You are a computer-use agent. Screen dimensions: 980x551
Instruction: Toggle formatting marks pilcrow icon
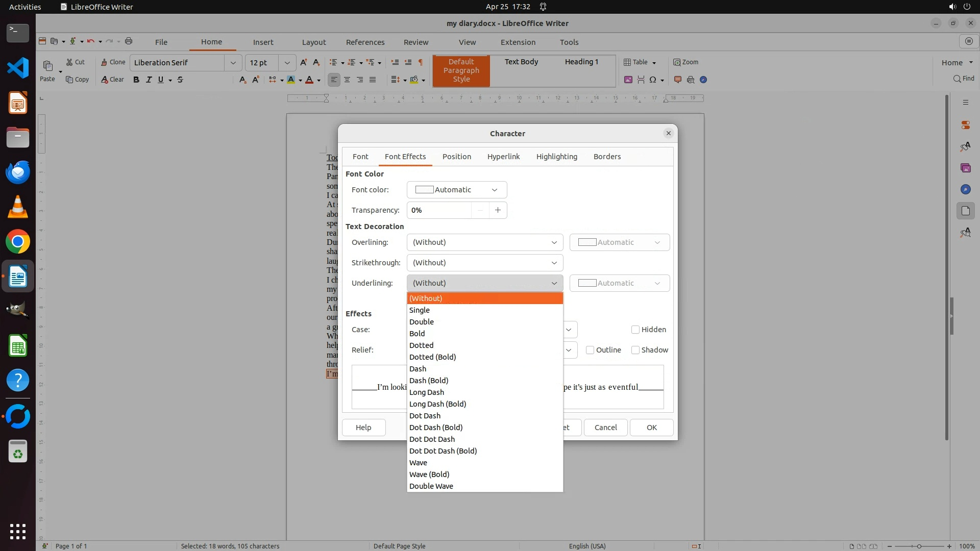[421, 62]
